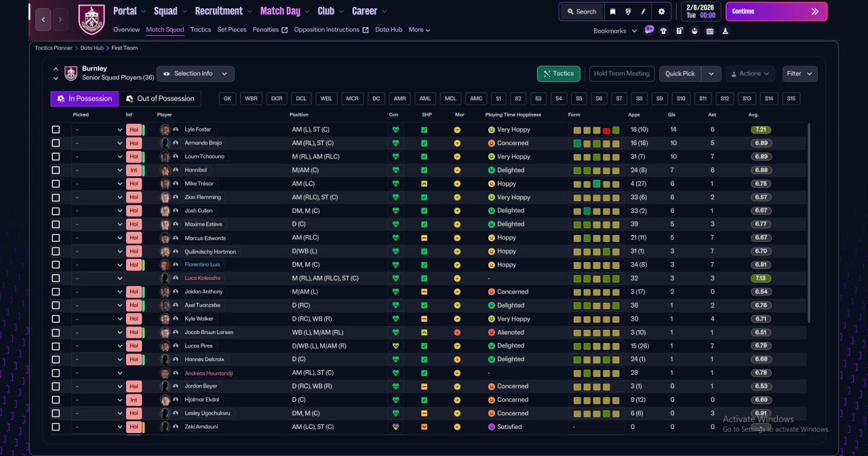The image size is (868, 456).
Task: Click the Search field in top bar
Action: click(x=582, y=12)
